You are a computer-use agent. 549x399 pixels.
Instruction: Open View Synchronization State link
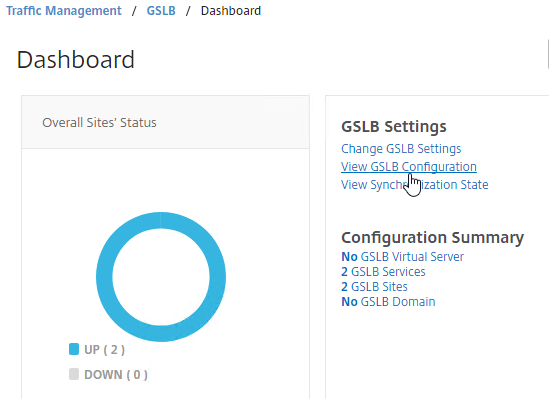(415, 184)
